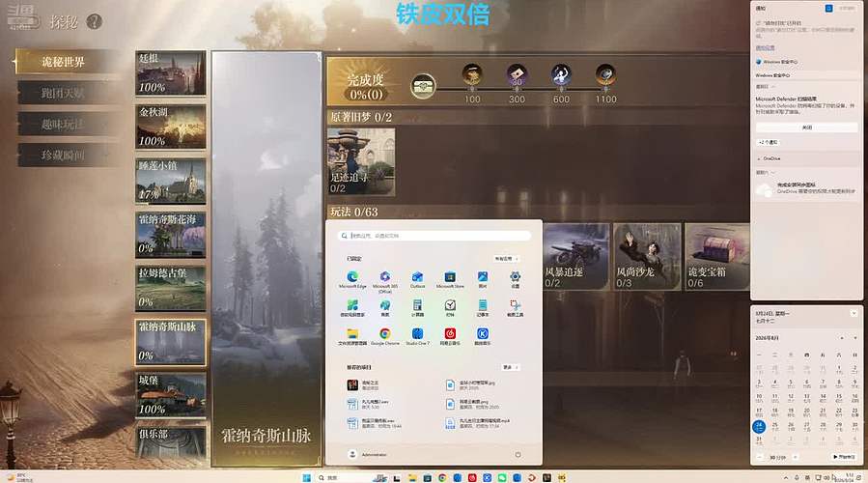
Task: Open the Calculator pinned app
Action: click(x=417, y=307)
